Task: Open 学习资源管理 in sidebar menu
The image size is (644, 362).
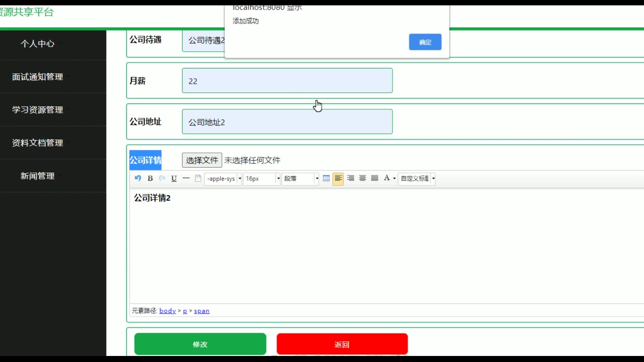Action: [38, 110]
